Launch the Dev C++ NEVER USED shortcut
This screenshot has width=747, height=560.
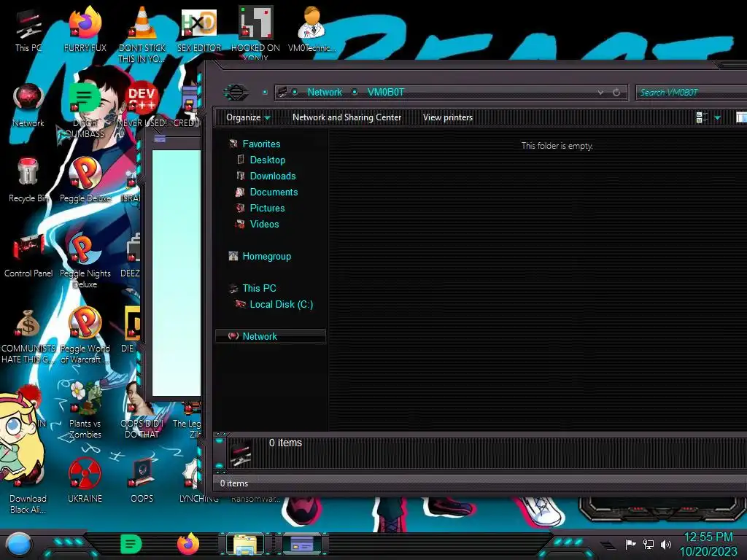pyautogui.click(x=142, y=105)
